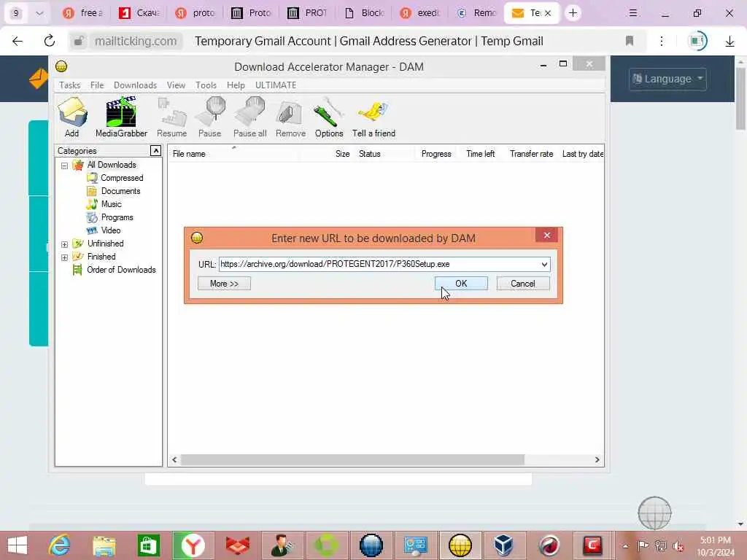Viewport: 747px width, 560px height.
Task: Open the browser downloads arrow icon
Action: click(x=729, y=42)
